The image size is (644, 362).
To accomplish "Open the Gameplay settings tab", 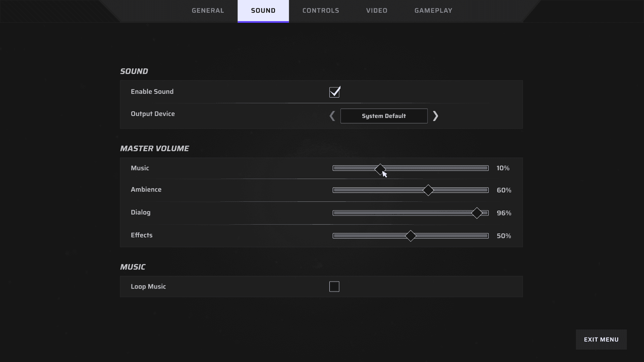I will click(433, 11).
